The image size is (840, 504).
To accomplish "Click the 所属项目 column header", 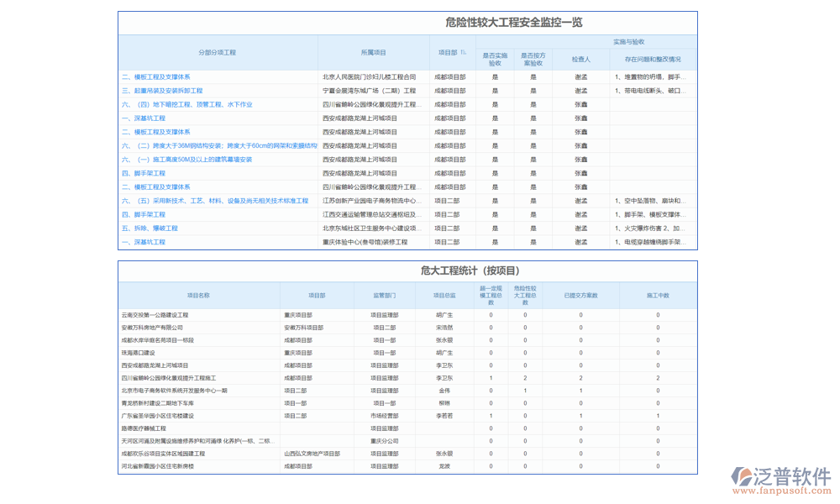I will [374, 52].
